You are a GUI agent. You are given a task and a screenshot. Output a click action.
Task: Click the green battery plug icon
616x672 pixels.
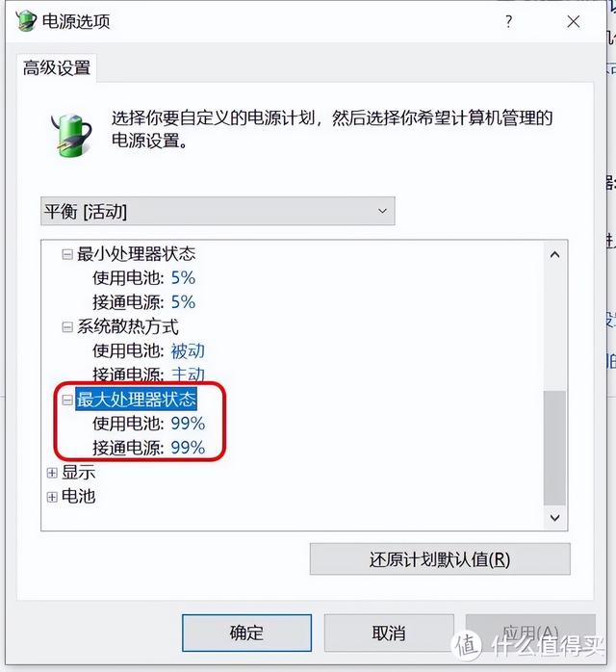71,136
